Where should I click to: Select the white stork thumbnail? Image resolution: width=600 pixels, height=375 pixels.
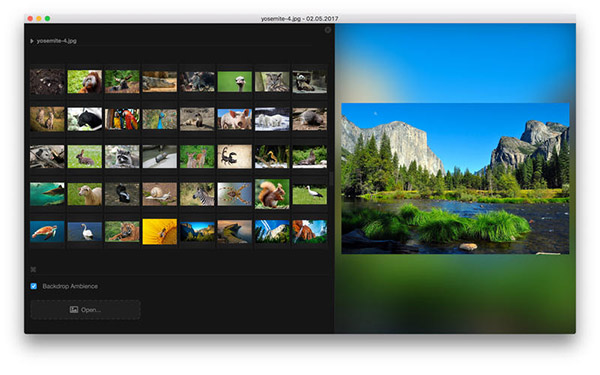pyautogui.click(x=310, y=195)
